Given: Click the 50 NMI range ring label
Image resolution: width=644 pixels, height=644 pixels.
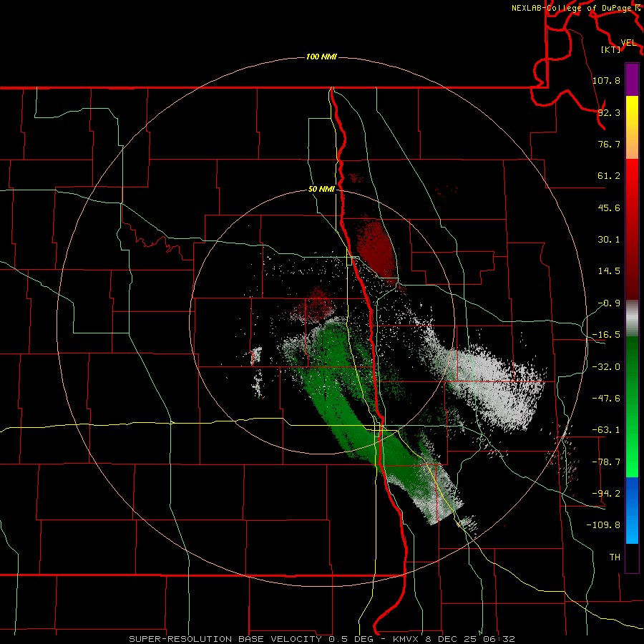Looking at the screenshot, I should pyautogui.click(x=321, y=190).
